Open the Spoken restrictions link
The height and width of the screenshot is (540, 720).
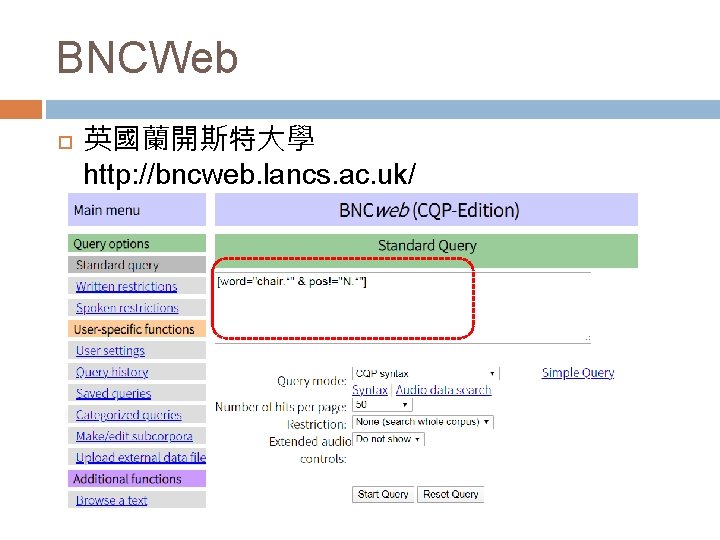pos(127,308)
